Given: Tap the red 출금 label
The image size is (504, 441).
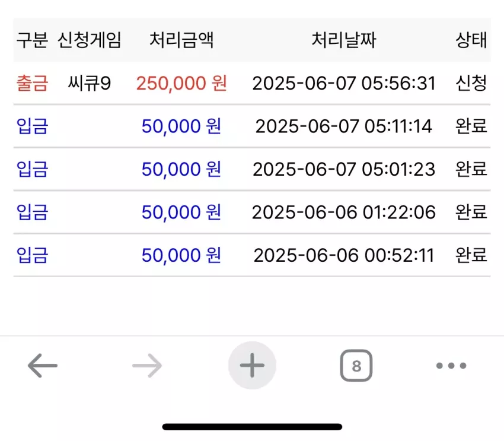Looking at the screenshot, I should 32,83.
